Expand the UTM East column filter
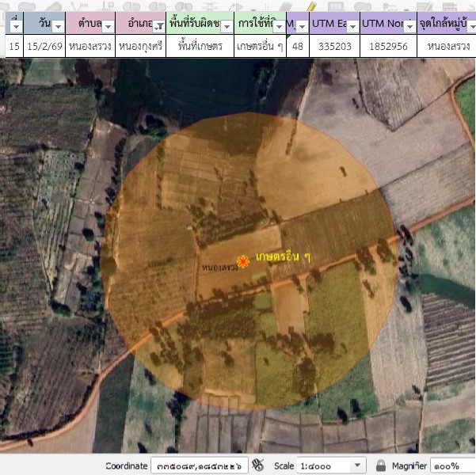Viewport: 476px width, 475px height. 352,27
